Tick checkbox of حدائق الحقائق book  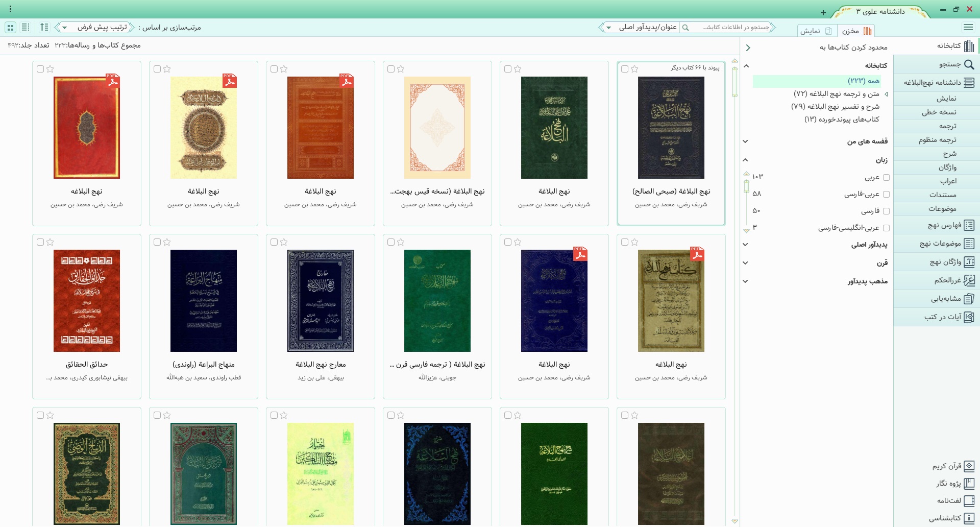click(40, 242)
